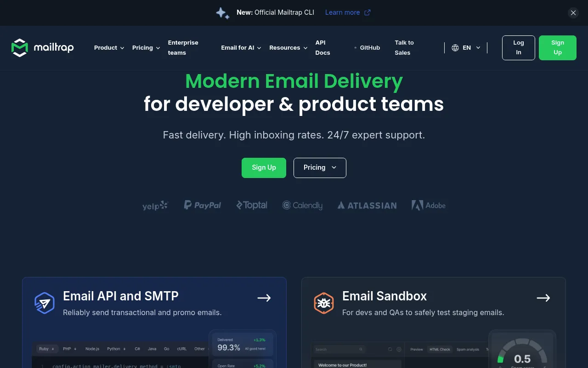Click 'Reliably send transactional and promo emails.' text
Image resolution: width=588 pixels, height=368 pixels.
point(142,313)
